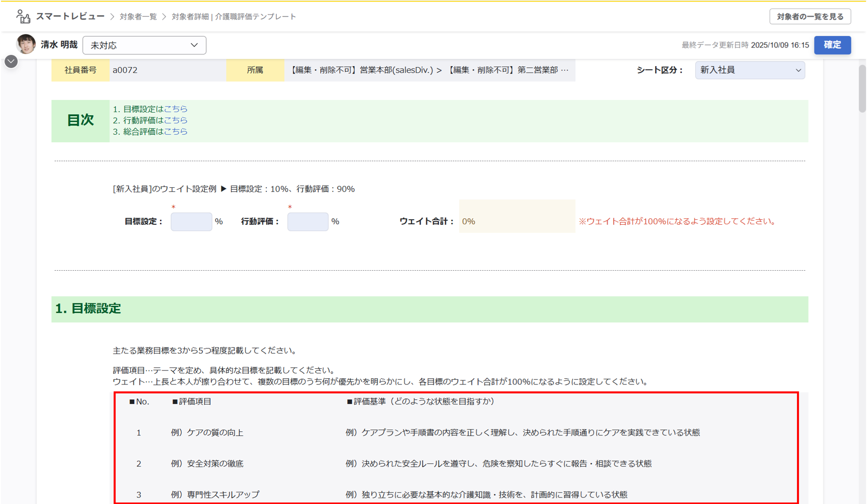
Task: Go to 対象者一覧 in the breadcrumb
Action: click(138, 17)
